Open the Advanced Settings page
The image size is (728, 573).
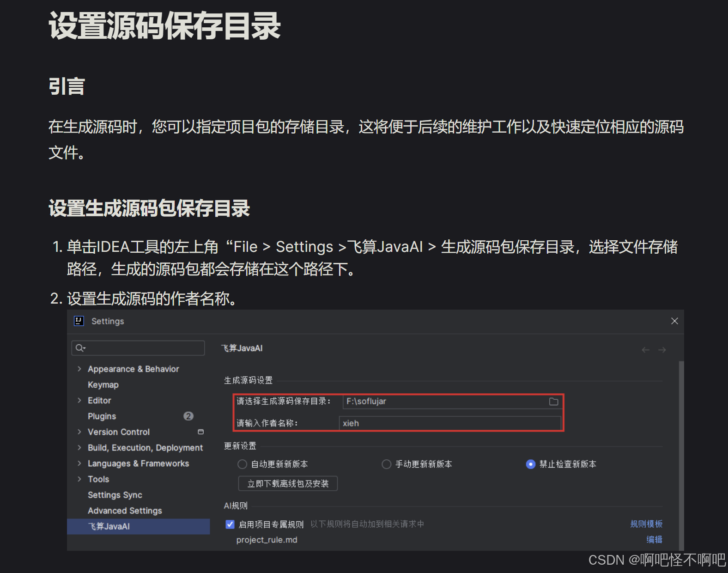(125, 511)
